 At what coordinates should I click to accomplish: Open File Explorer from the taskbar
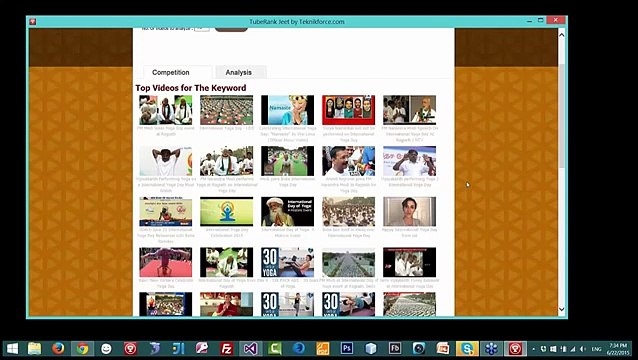35,349
